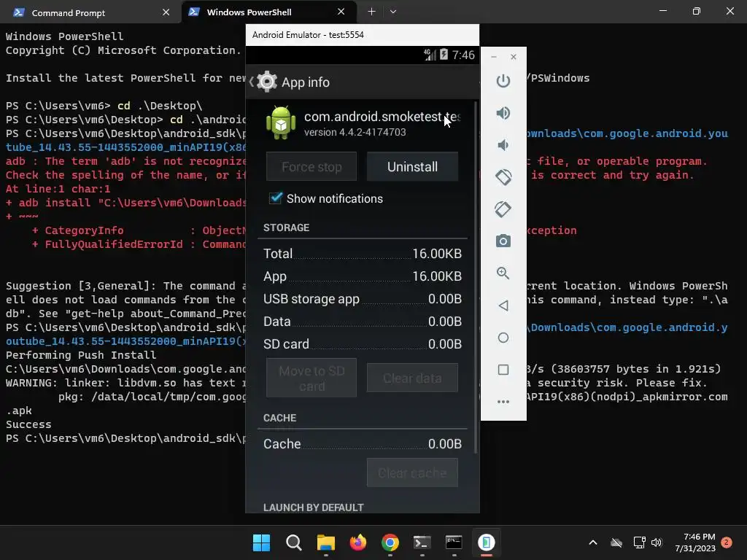Open the Windows Start menu
Image resolution: width=747 pixels, height=560 pixels.
[261, 542]
